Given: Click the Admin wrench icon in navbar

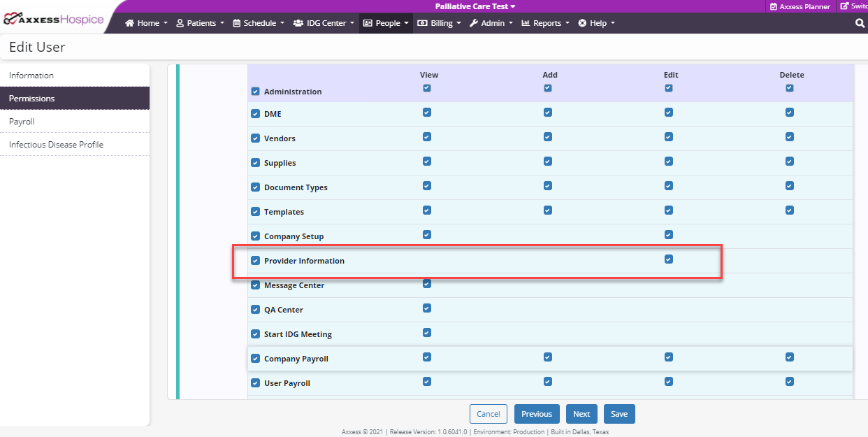Looking at the screenshot, I should (473, 23).
